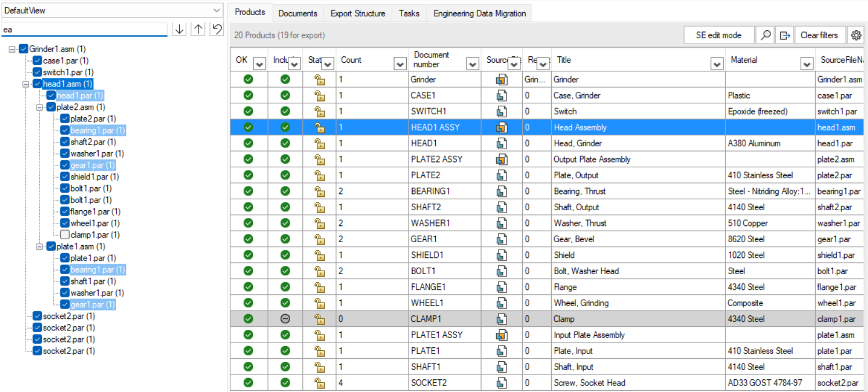Click the SE edit mode button
868x392 pixels.
(719, 35)
